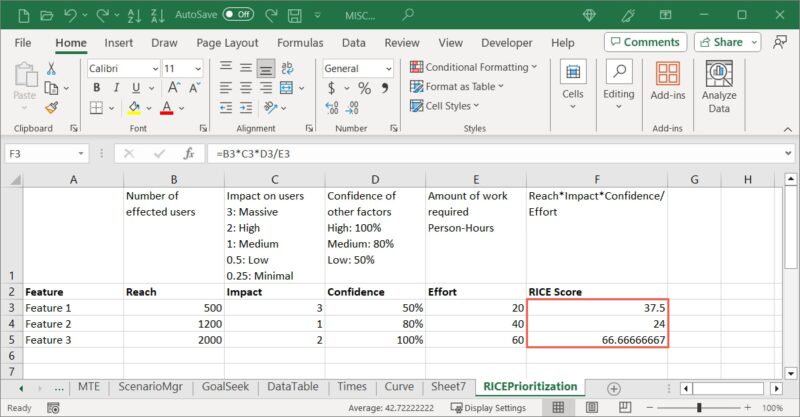Click the Open file folder icon
800x417 pixels.
pos(46,15)
